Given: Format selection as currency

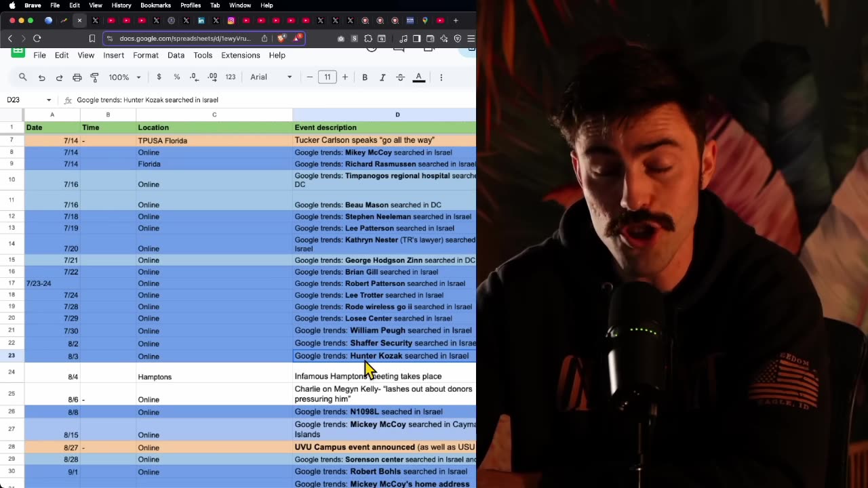Looking at the screenshot, I should point(159,77).
